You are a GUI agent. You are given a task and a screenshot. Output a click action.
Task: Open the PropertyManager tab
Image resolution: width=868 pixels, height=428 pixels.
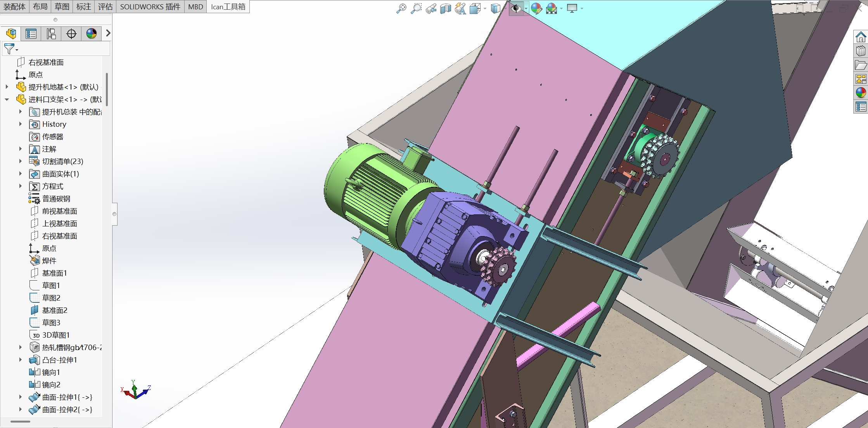click(31, 34)
